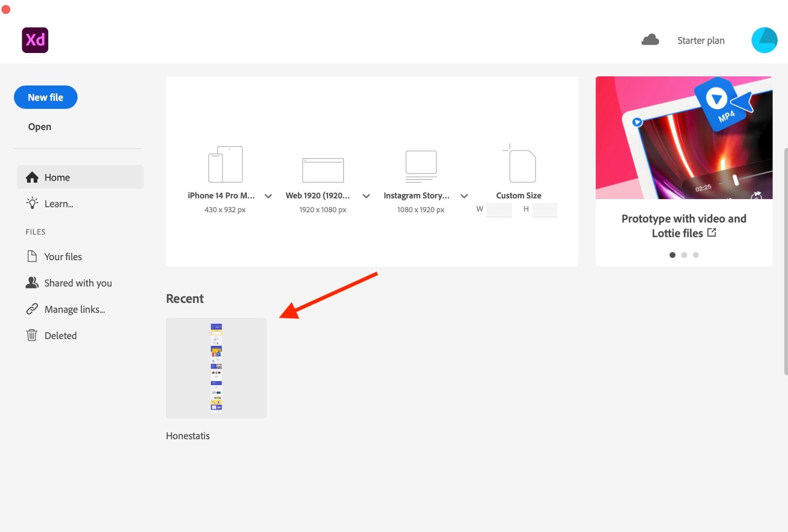Click the custom height H field
This screenshot has height=532, width=788.
point(545,210)
